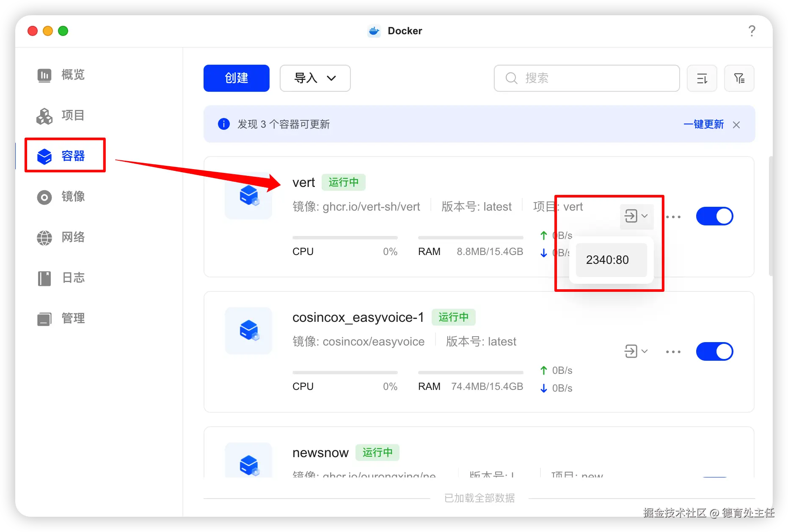Open the help question mark

click(752, 31)
